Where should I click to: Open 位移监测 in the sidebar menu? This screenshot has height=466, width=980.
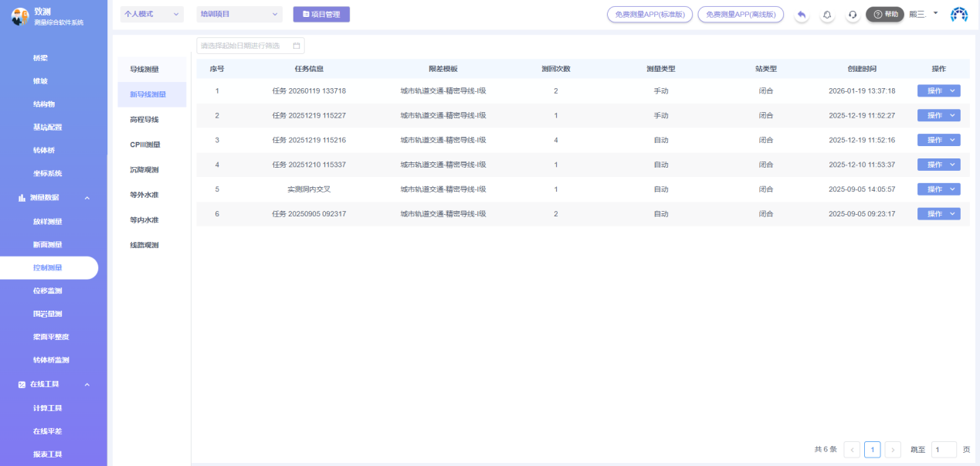point(48,291)
